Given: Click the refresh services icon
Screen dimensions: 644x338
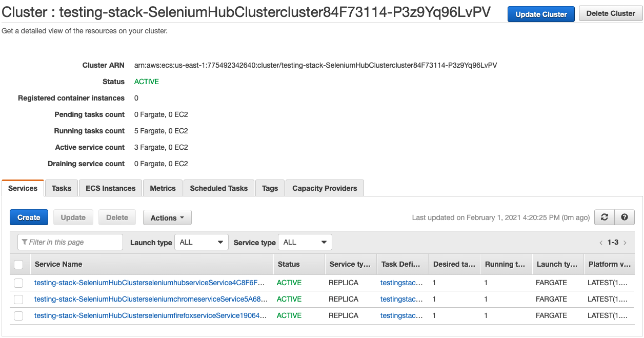Looking at the screenshot, I should click(605, 217).
